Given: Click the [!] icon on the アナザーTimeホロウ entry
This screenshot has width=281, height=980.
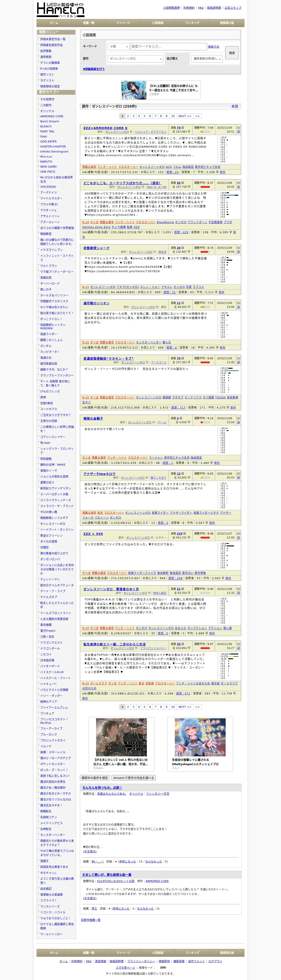Looking at the screenshot, I should 238,474.
